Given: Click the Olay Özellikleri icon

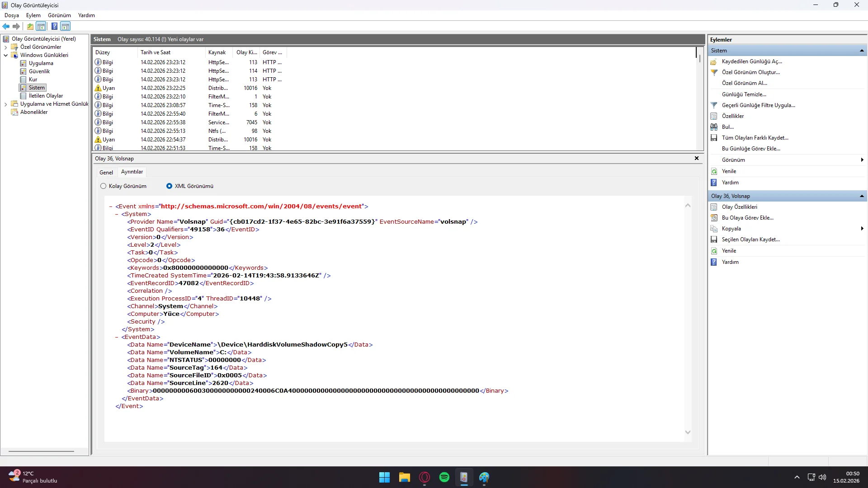Looking at the screenshot, I should (x=714, y=207).
